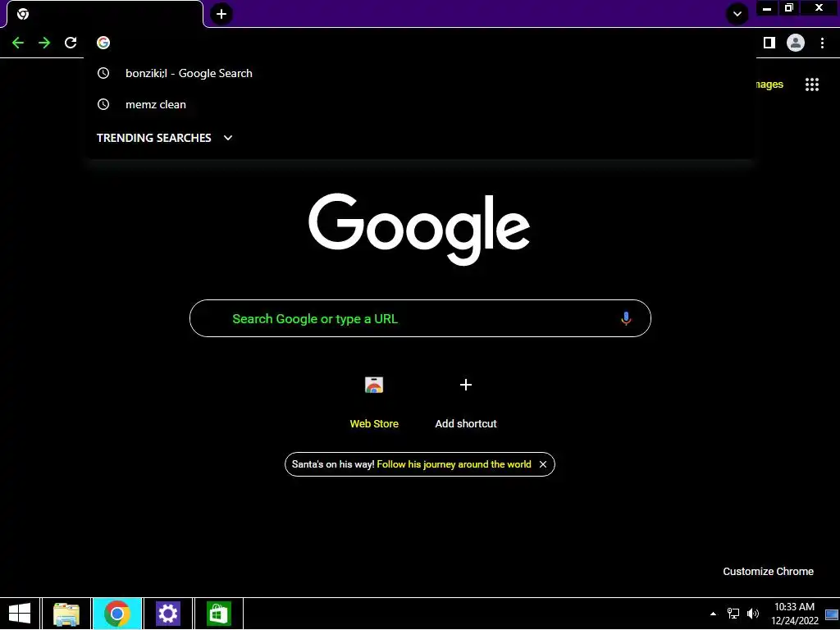Dismiss the Santa promo with the X
Screen dimensions: 840x630
[543, 464]
